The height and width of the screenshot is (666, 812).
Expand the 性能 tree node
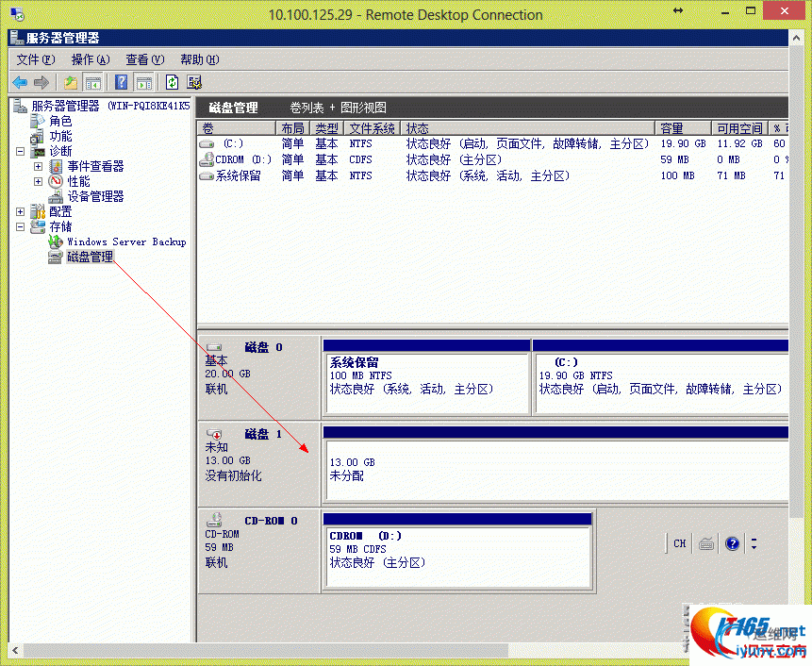point(38,182)
